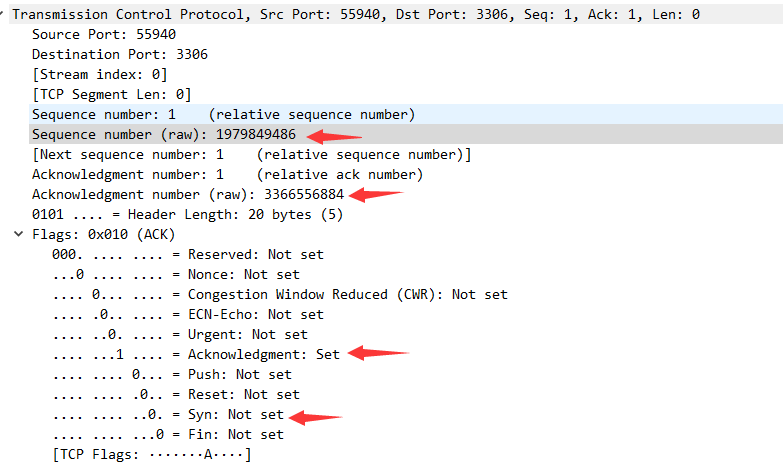Collapse the Transmission Control Protocol tree
Image resolution: width=783 pixels, height=464 pixels.
tap(2, 14)
